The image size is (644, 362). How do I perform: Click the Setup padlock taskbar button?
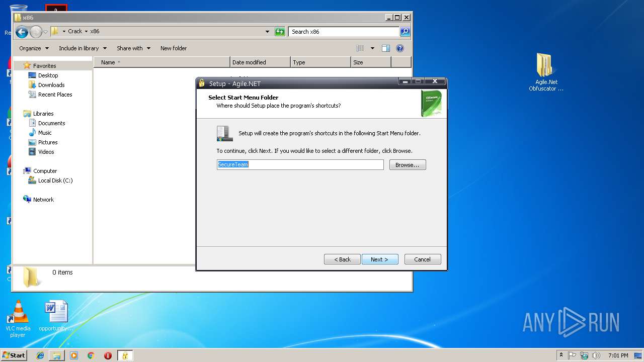coord(125,355)
